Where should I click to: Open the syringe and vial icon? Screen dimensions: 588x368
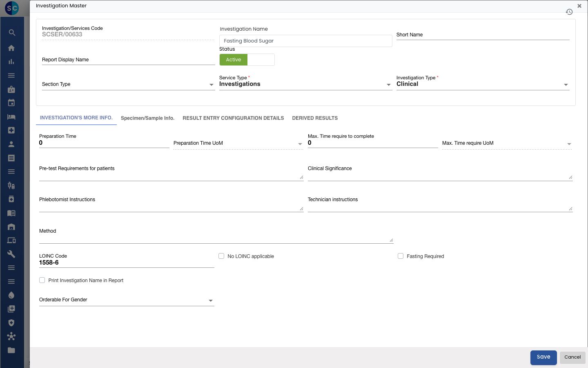(x=11, y=185)
